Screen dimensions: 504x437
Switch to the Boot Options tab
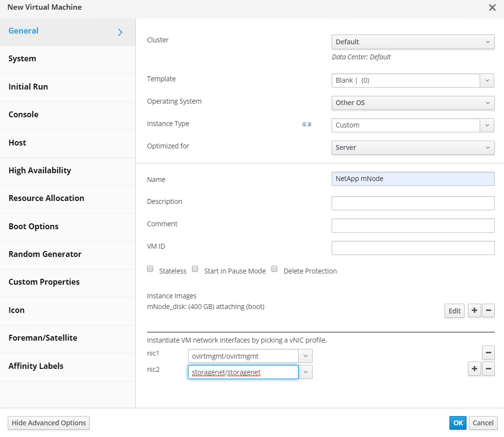(34, 226)
